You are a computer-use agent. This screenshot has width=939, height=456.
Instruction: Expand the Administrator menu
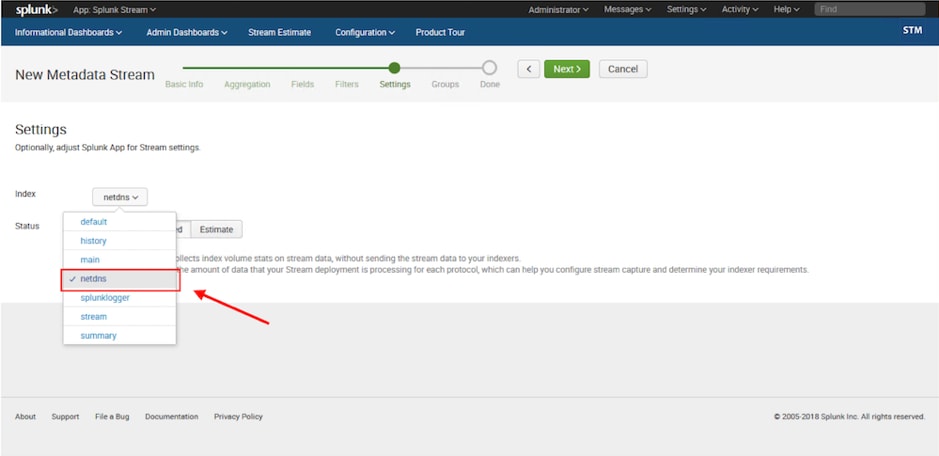558,9
